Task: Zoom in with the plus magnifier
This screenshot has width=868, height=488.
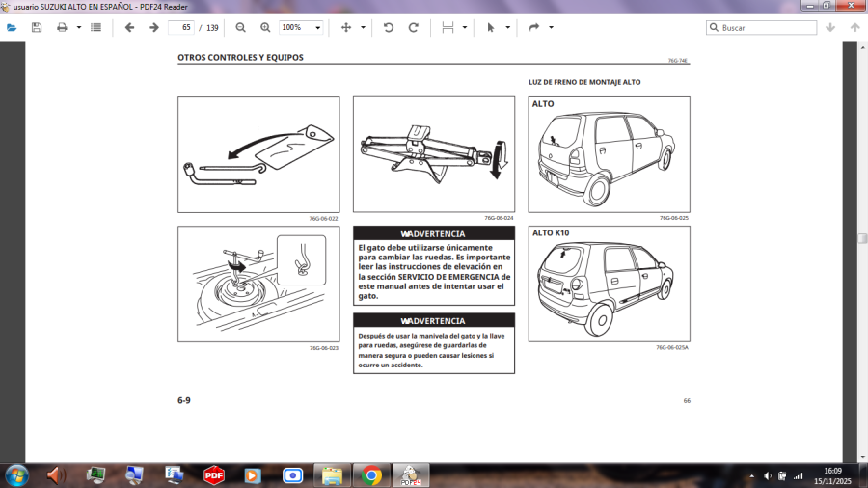Action: (265, 27)
